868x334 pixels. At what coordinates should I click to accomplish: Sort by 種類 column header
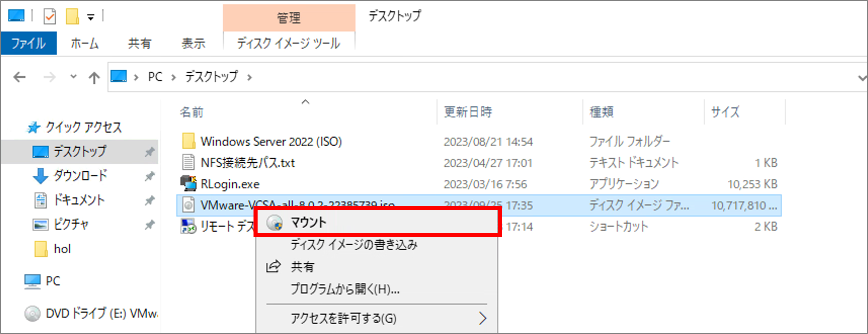[601, 112]
